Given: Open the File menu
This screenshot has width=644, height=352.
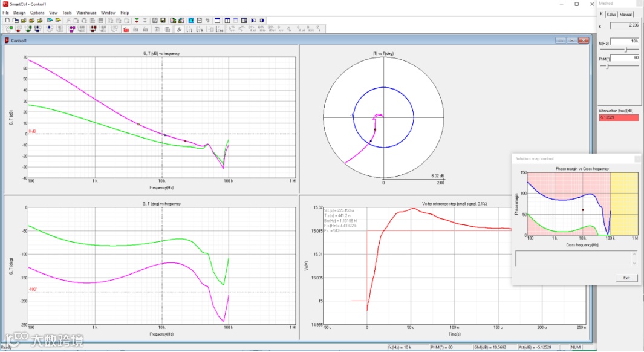Looking at the screenshot, I should click(x=6, y=13).
